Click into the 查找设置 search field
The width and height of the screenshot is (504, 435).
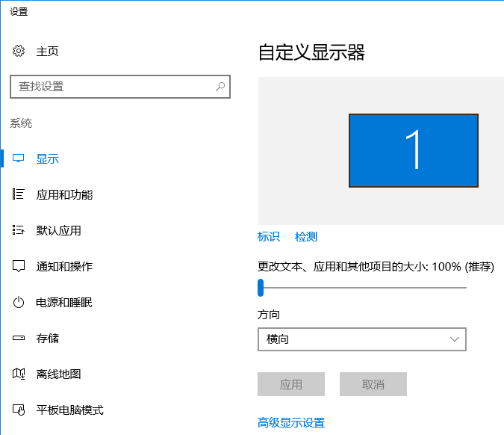click(112, 87)
